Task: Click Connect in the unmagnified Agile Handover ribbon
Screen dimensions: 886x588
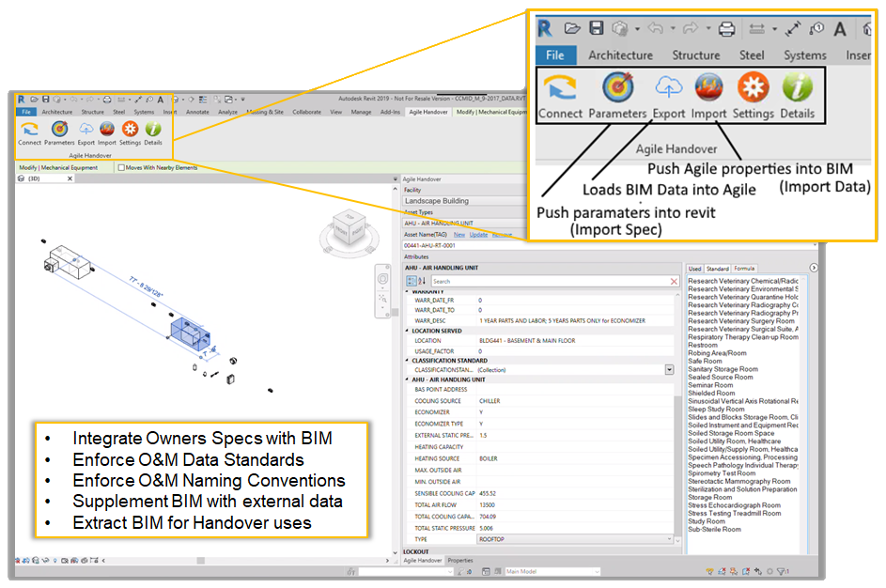Action: (29, 133)
